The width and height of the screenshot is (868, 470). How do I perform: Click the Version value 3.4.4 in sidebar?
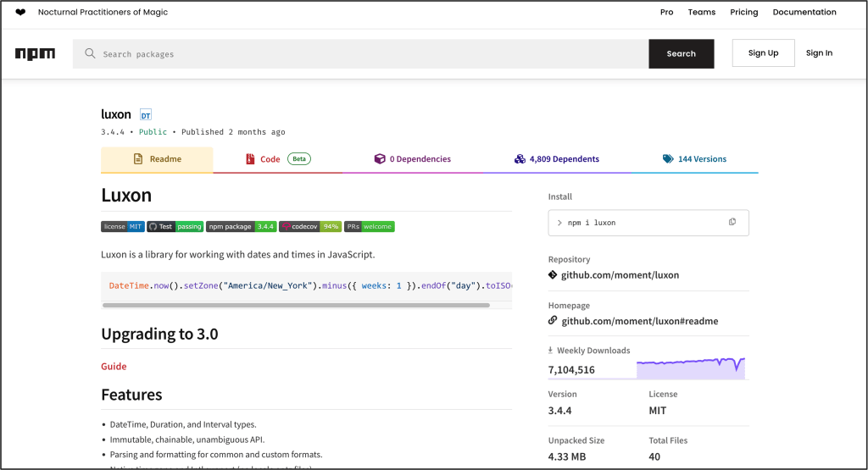[559, 410]
